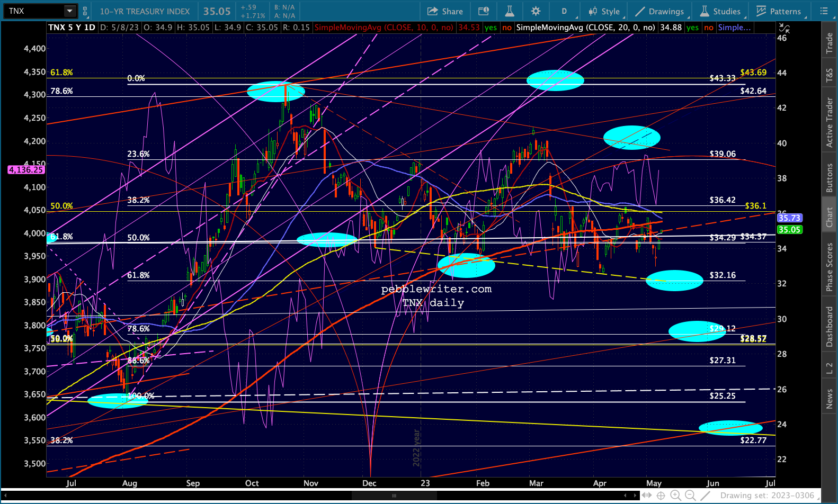Open the symbol link color selector
Screen dimensions: 838x504
click(85, 11)
